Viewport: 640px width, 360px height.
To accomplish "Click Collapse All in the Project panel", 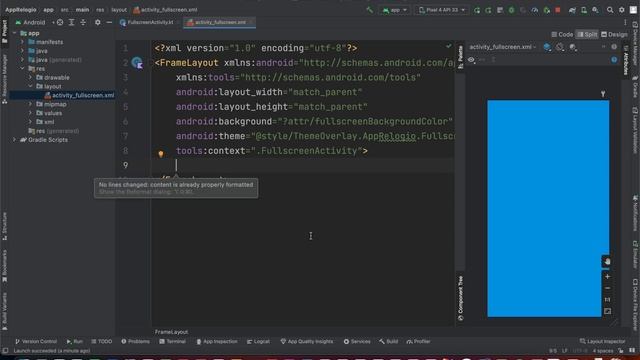I will tap(83, 22).
